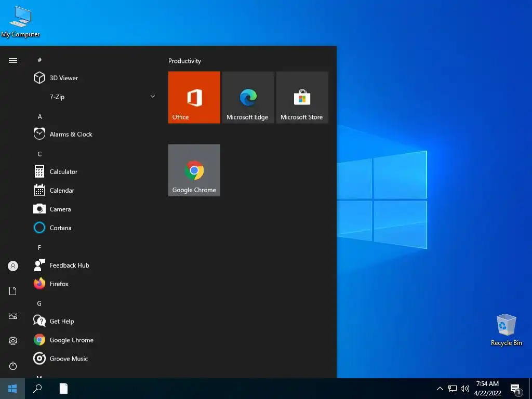Open the Microsoft Store tile

pos(302,97)
